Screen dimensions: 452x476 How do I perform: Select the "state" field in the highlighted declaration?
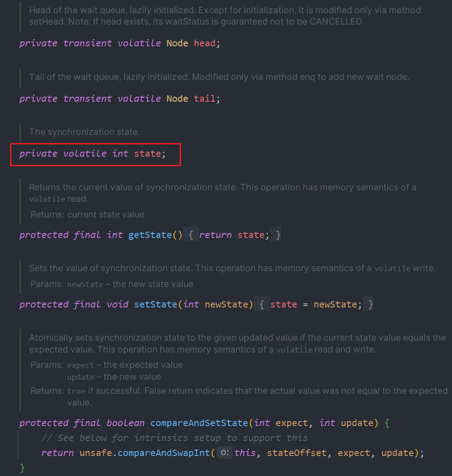coord(147,154)
